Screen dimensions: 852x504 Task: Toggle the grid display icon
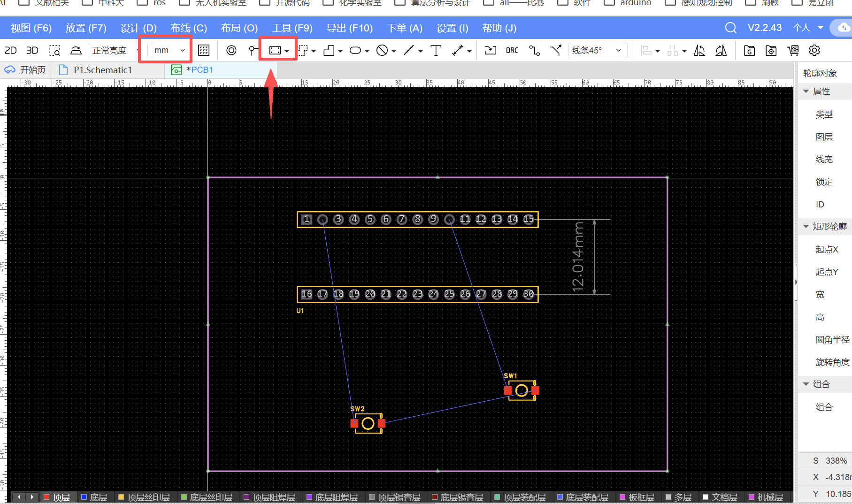coord(204,50)
